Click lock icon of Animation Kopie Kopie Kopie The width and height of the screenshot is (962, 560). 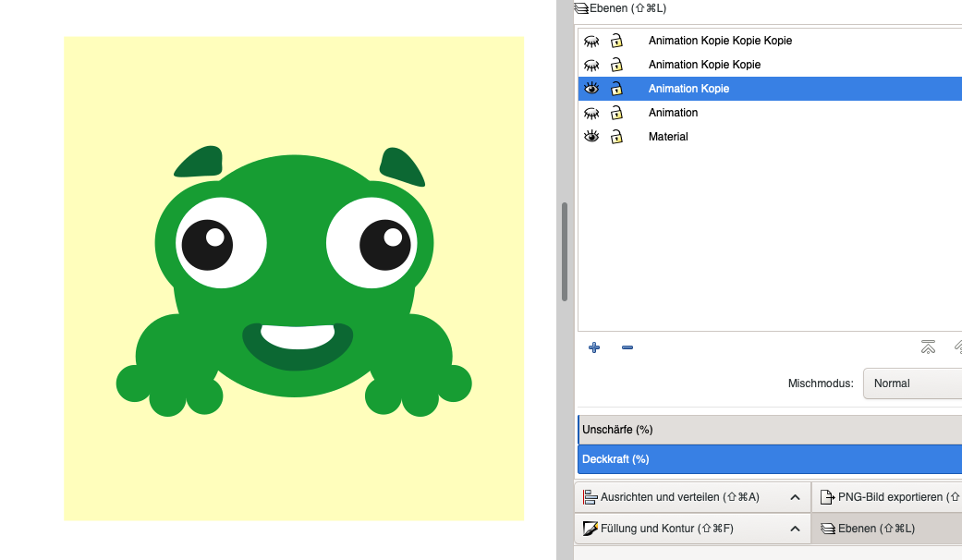click(616, 41)
